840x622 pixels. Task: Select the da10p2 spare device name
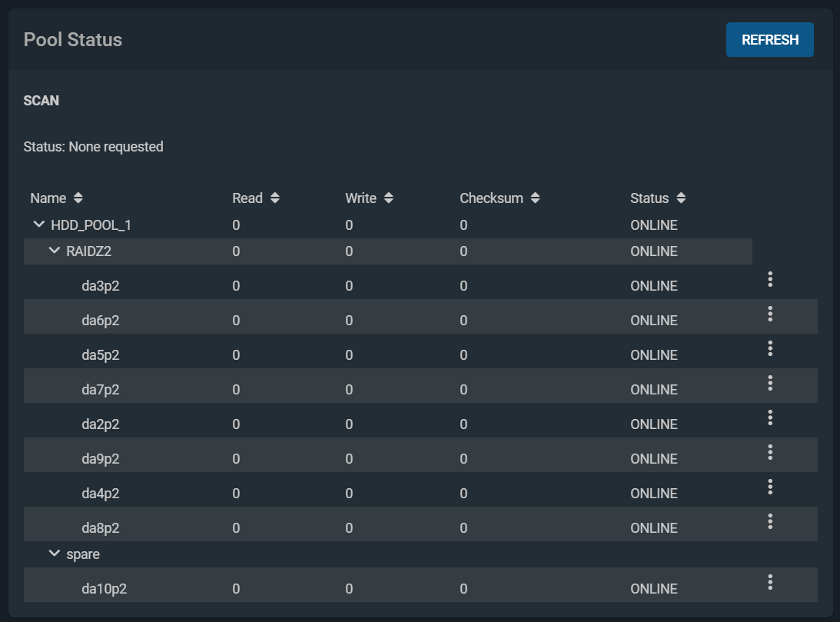(104, 589)
